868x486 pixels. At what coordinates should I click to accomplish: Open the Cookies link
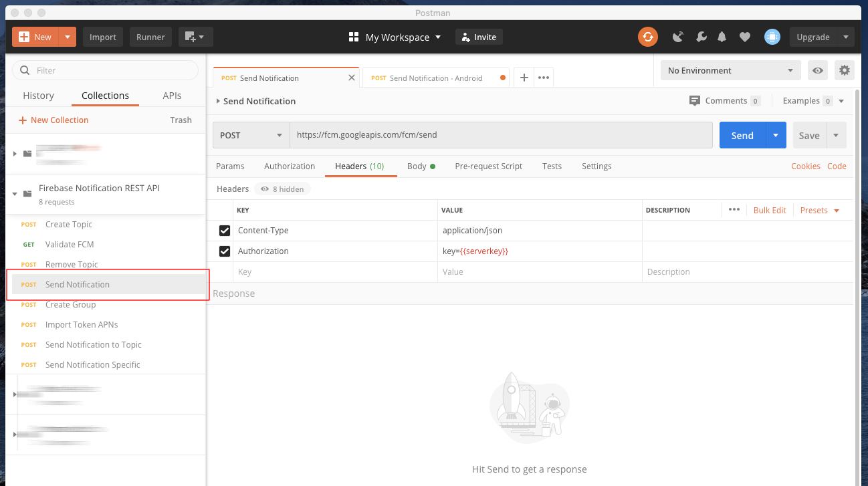805,166
